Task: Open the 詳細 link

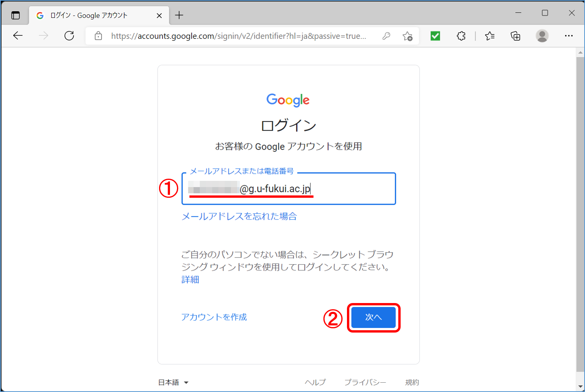Action: click(190, 280)
